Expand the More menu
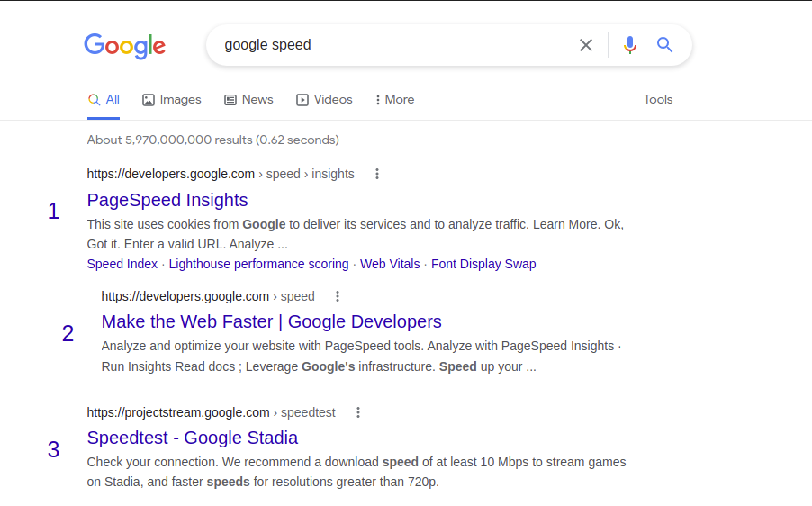 click(x=394, y=99)
